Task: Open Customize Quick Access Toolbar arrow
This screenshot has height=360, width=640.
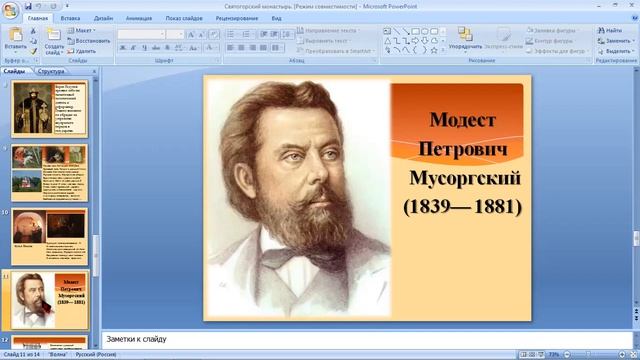Action: (67, 6)
